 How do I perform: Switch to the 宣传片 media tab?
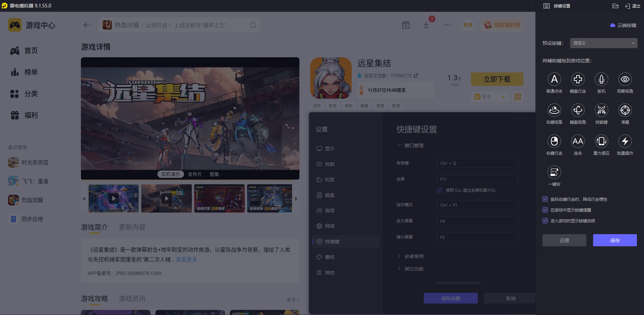point(194,174)
